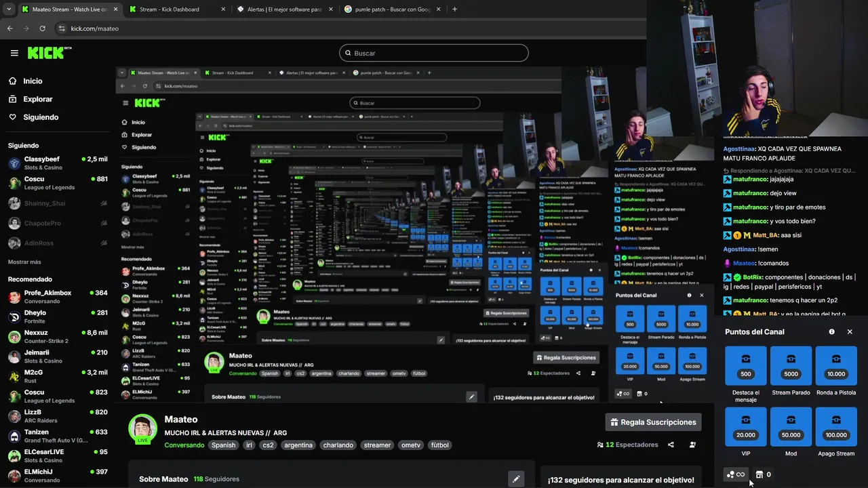Open Tanizen recommended channel
868x488 pixels.
[58, 436]
